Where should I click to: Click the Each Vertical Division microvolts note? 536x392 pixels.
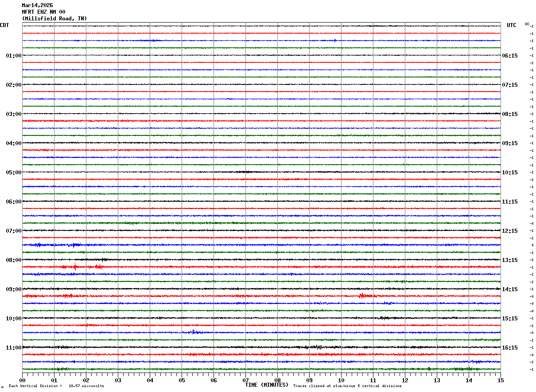click(x=56, y=386)
